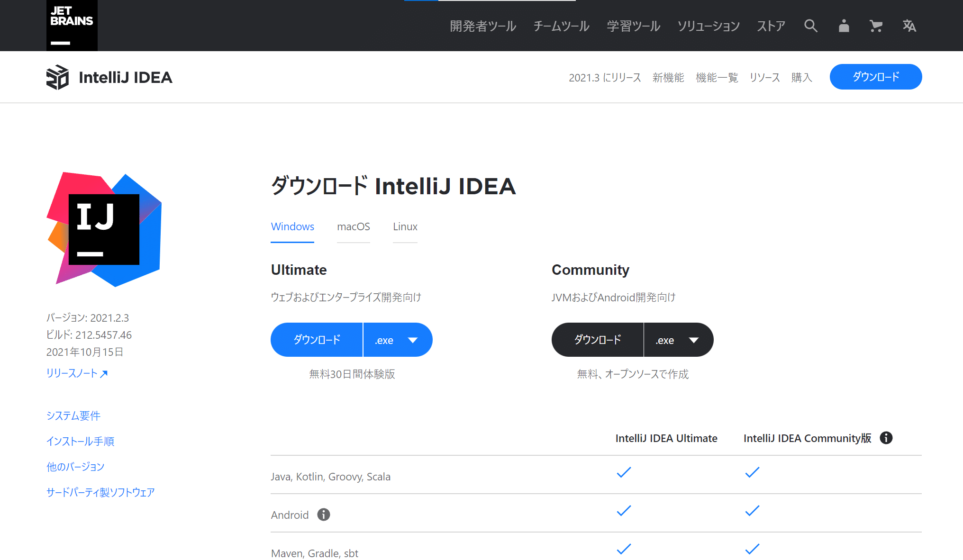Viewport: 963px width, 560px height.
Task: Click IntelliJ IDEA Ultimate column header
Action: pos(666,438)
